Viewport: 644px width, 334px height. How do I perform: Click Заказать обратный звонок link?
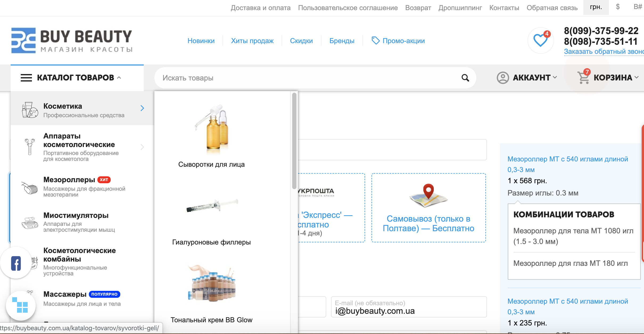point(604,51)
